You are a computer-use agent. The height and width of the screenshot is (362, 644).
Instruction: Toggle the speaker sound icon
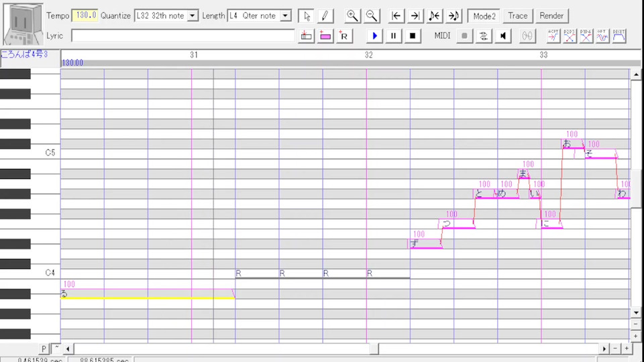coord(502,36)
